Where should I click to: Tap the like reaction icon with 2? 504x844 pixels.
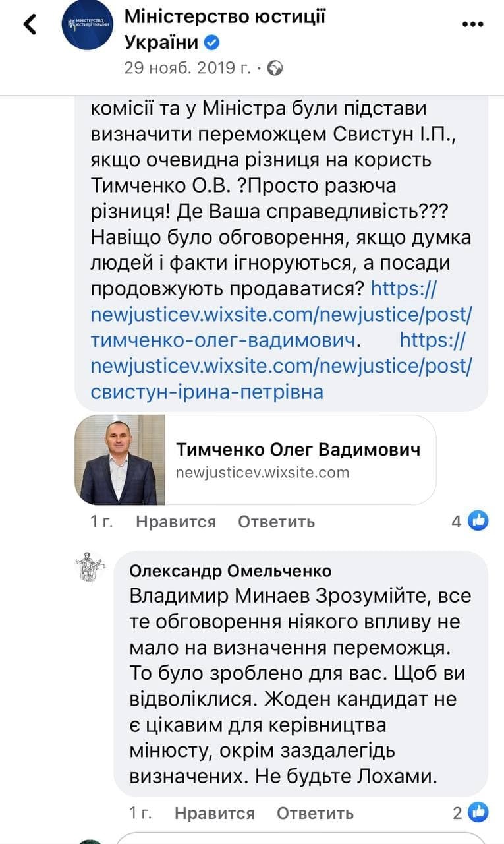pos(479,812)
